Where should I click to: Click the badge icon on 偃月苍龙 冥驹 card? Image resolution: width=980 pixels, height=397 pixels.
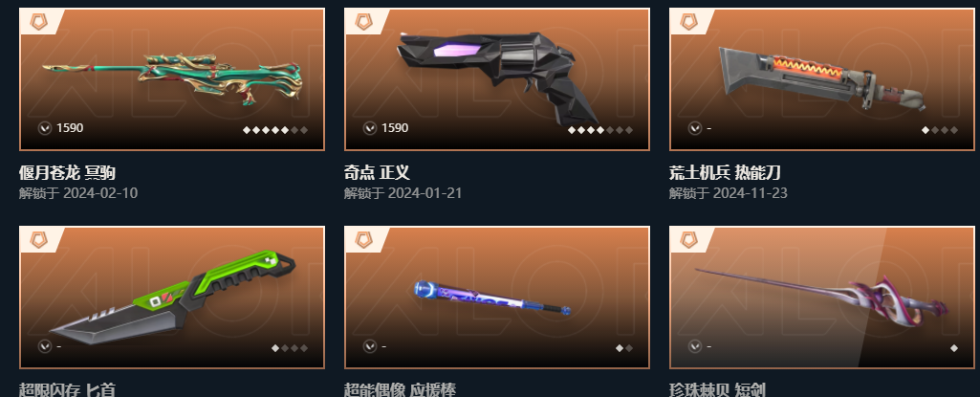click(39, 23)
